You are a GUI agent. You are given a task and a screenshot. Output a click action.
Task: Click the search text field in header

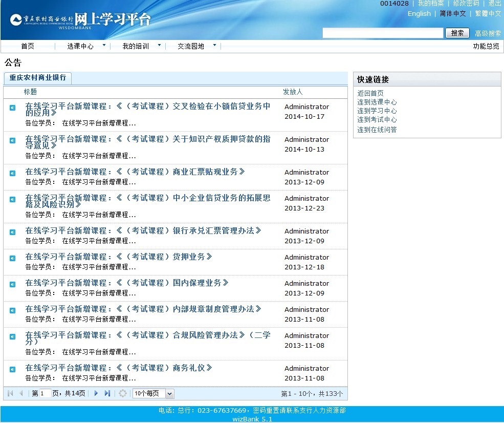[383, 33]
